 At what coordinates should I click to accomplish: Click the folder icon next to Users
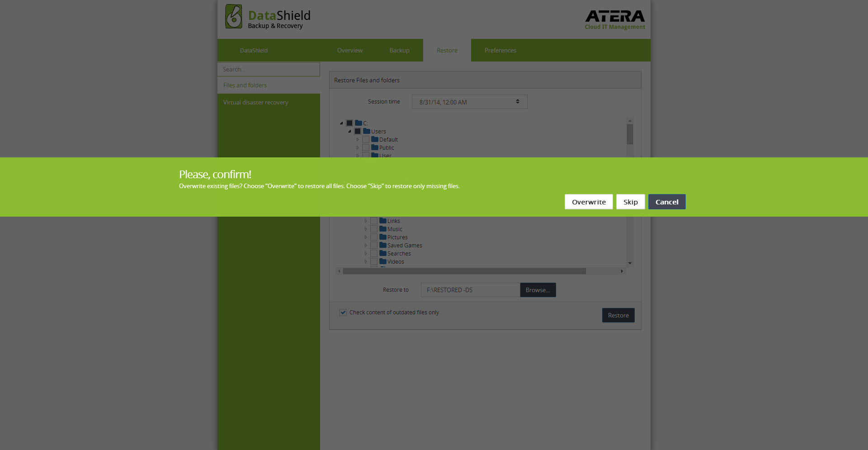click(366, 131)
